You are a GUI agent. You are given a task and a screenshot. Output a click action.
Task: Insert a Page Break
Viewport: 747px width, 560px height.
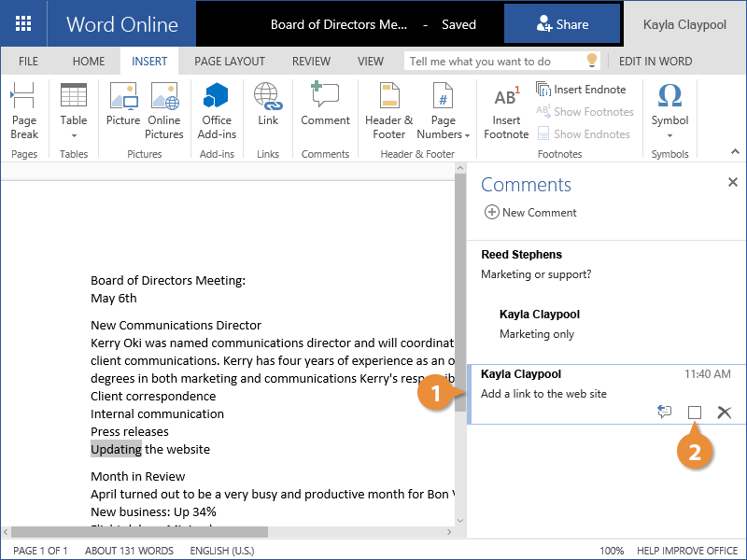24,111
